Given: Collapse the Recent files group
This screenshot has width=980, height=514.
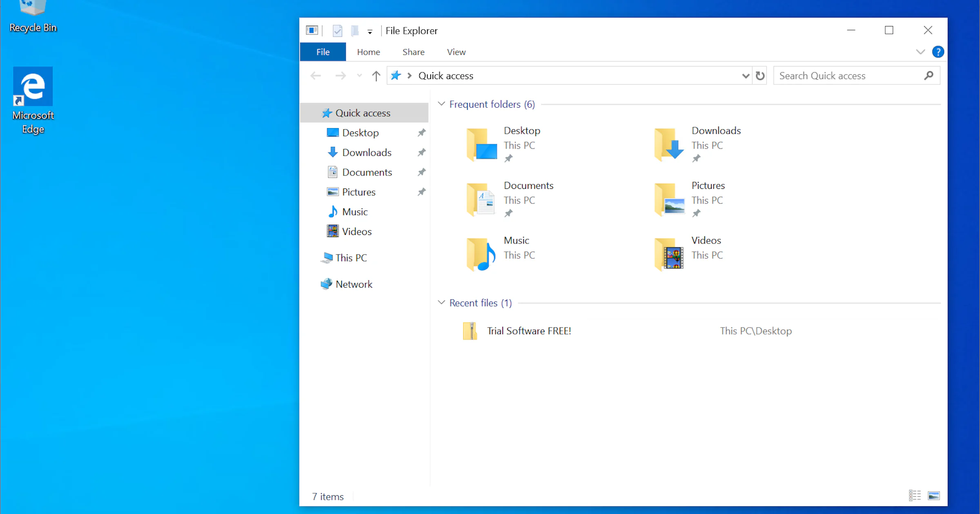Looking at the screenshot, I should pyautogui.click(x=441, y=302).
